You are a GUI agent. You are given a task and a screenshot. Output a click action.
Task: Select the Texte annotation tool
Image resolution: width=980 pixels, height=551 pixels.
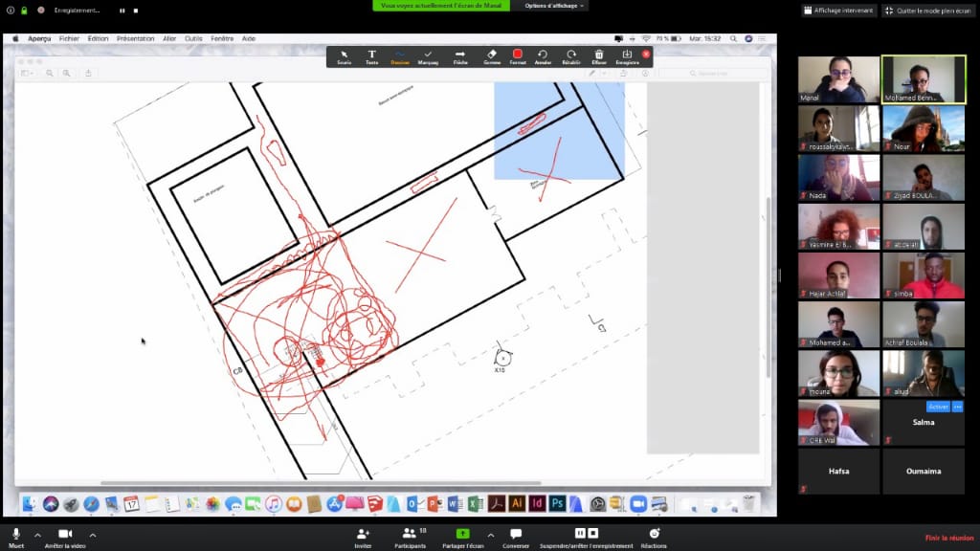pyautogui.click(x=371, y=56)
